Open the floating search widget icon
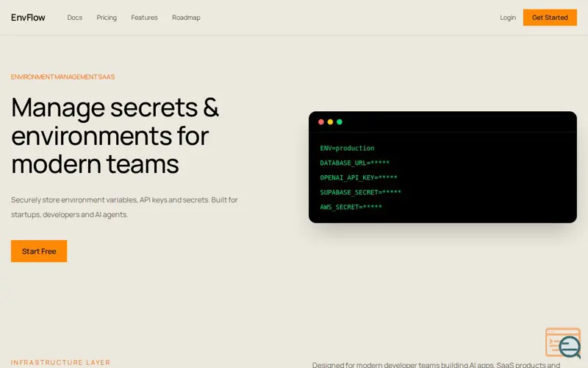Viewport: 588px width, 368px height. pyautogui.click(x=563, y=343)
